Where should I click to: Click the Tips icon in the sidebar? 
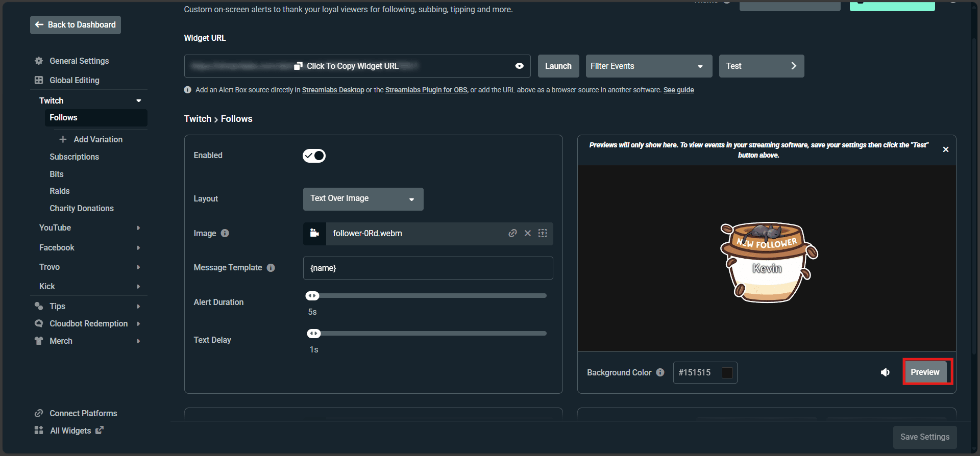tap(39, 306)
